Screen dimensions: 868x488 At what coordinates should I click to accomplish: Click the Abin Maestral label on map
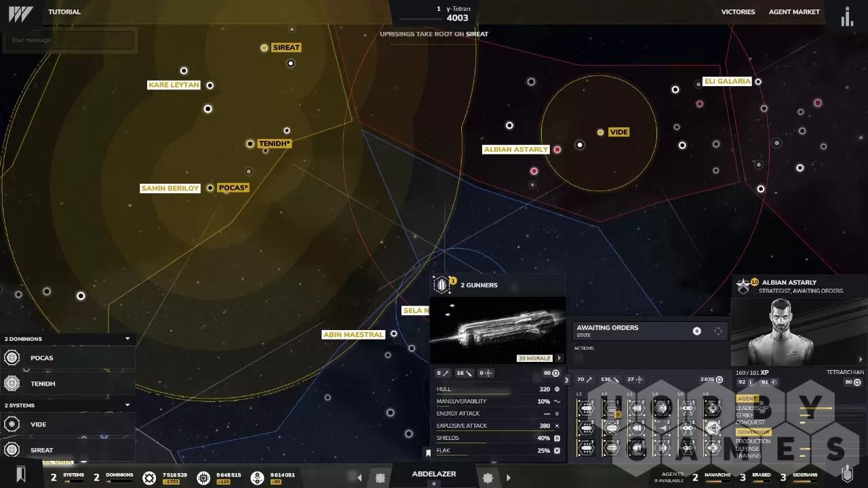(353, 334)
